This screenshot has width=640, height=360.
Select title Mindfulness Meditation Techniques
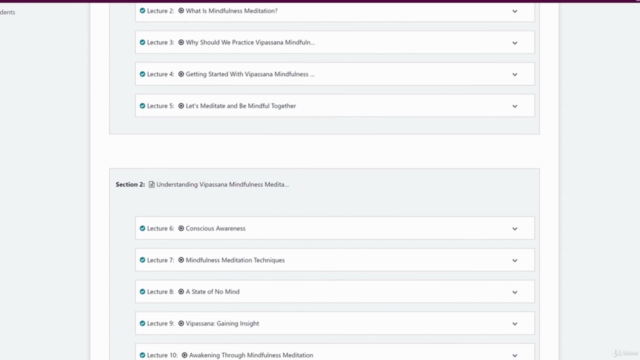[235, 260]
